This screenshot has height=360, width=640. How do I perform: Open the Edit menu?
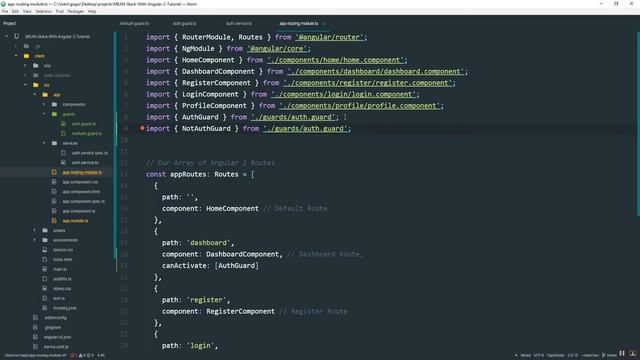[15, 11]
